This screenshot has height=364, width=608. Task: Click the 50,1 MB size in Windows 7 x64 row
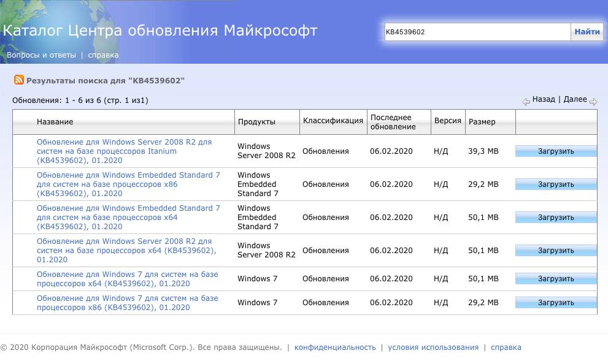pos(483,278)
